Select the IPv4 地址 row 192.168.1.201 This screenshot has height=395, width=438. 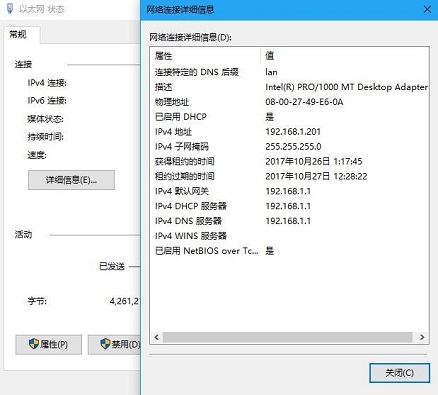pyautogui.click(x=289, y=132)
